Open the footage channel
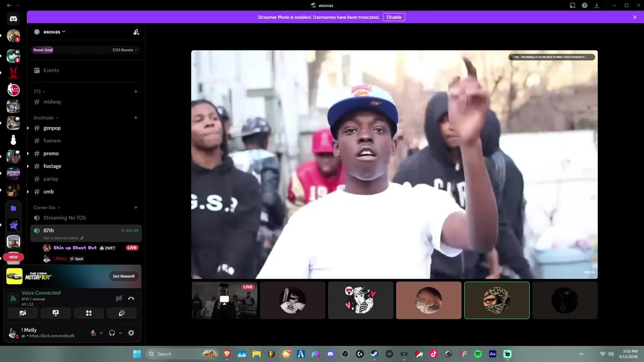The height and width of the screenshot is (362, 644). tap(87, 166)
